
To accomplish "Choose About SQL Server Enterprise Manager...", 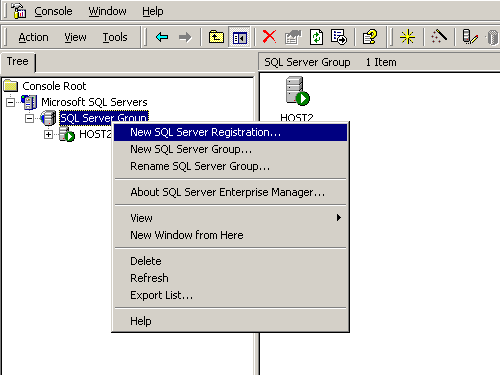I will point(230,192).
